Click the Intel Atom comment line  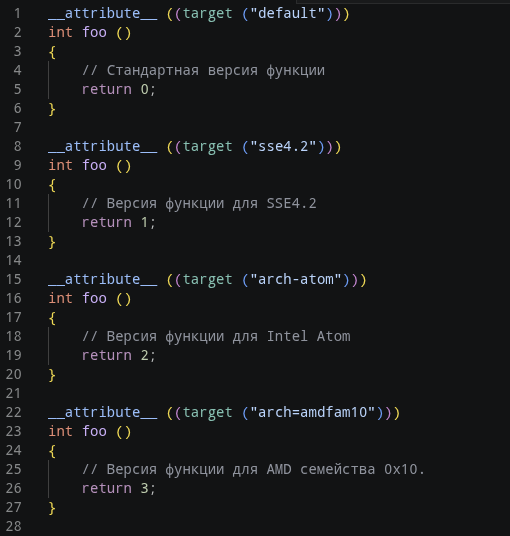click(x=216, y=336)
